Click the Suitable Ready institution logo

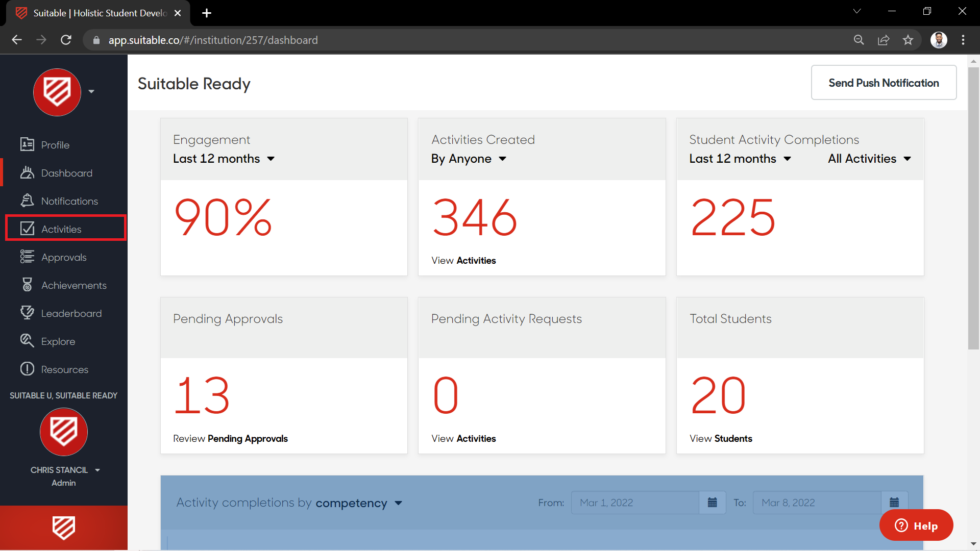(64, 432)
